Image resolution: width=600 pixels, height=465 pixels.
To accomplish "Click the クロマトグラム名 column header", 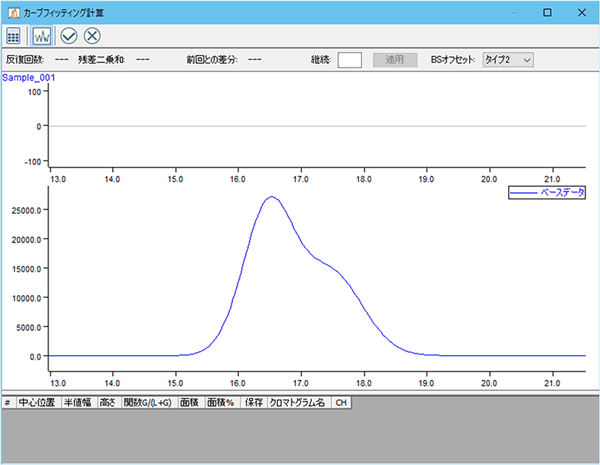I will coord(299,402).
